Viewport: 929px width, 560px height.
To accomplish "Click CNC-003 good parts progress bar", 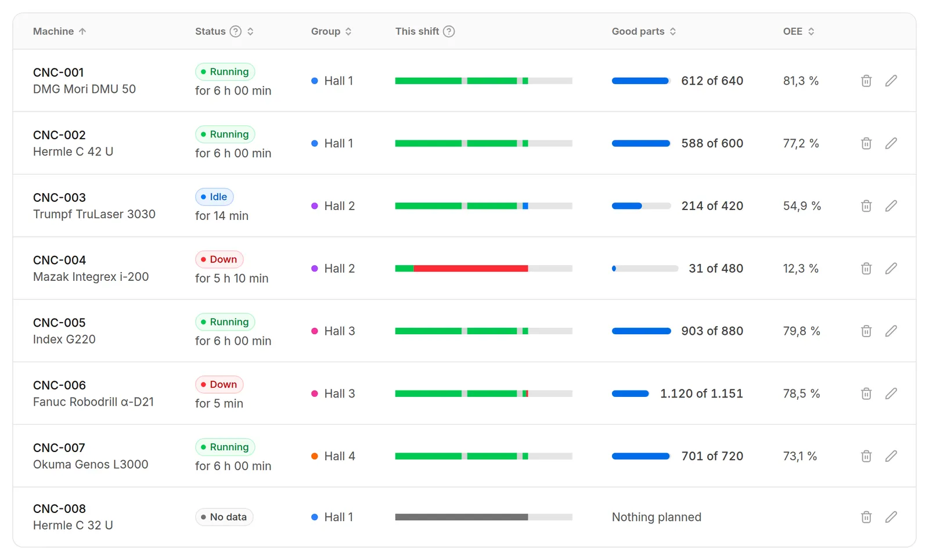I will click(641, 206).
